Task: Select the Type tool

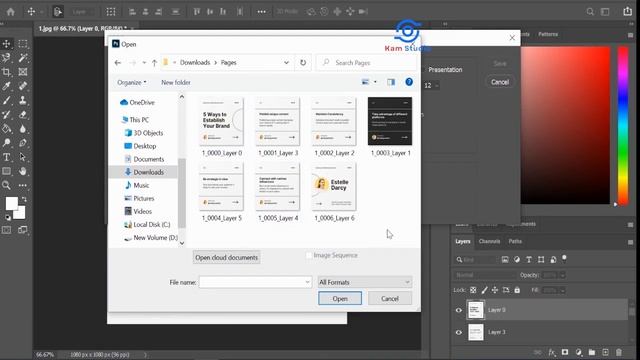Action: coord(7,157)
